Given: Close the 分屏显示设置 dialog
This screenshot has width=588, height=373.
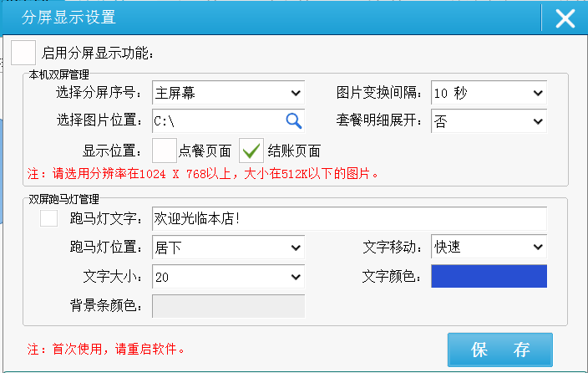Looking at the screenshot, I should pyautogui.click(x=565, y=18).
